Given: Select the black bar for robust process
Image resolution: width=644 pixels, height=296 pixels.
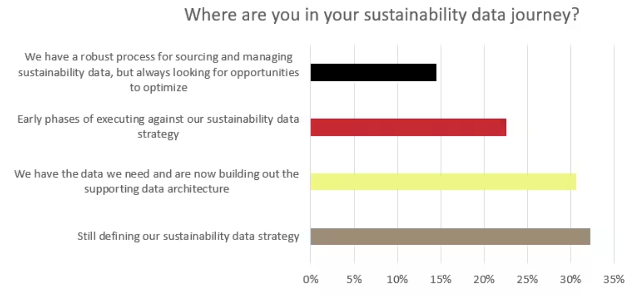Looking at the screenshot, I should click(x=373, y=73).
